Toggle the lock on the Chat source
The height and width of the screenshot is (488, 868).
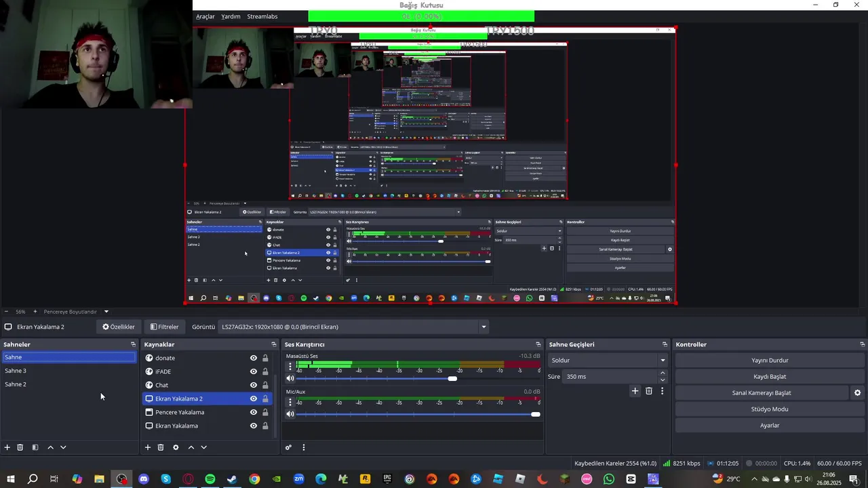point(265,385)
